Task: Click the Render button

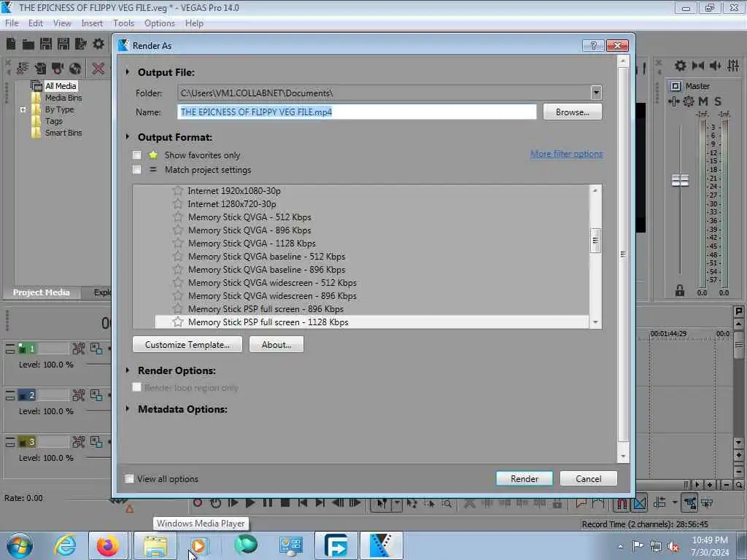Action: 524,478
